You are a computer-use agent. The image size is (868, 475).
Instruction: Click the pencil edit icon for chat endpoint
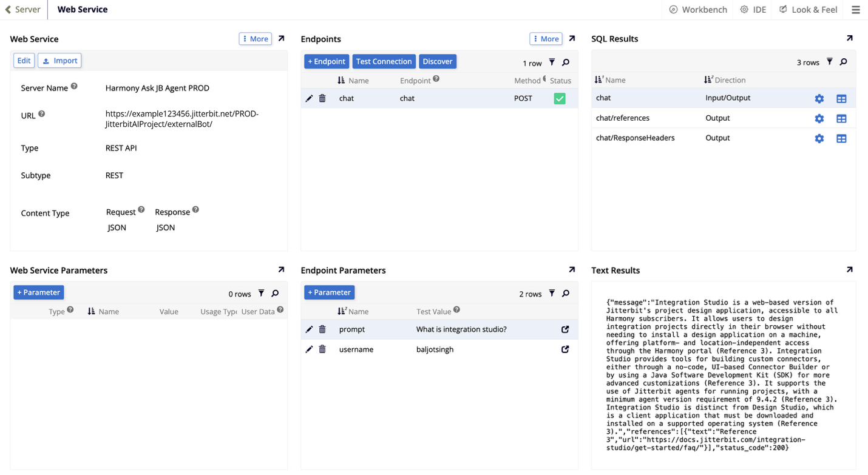(309, 98)
